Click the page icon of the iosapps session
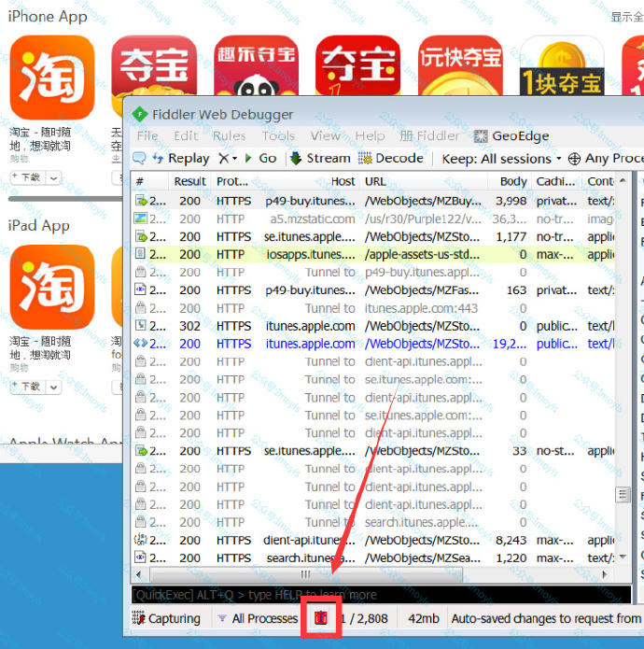This screenshot has height=649, width=644. pos(141,253)
